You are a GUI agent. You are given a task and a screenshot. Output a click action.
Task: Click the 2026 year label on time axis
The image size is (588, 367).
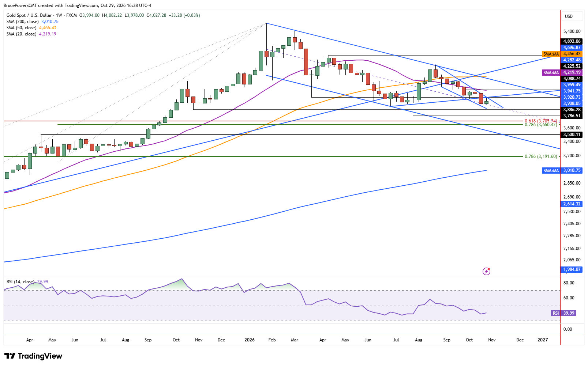[x=250, y=340]
